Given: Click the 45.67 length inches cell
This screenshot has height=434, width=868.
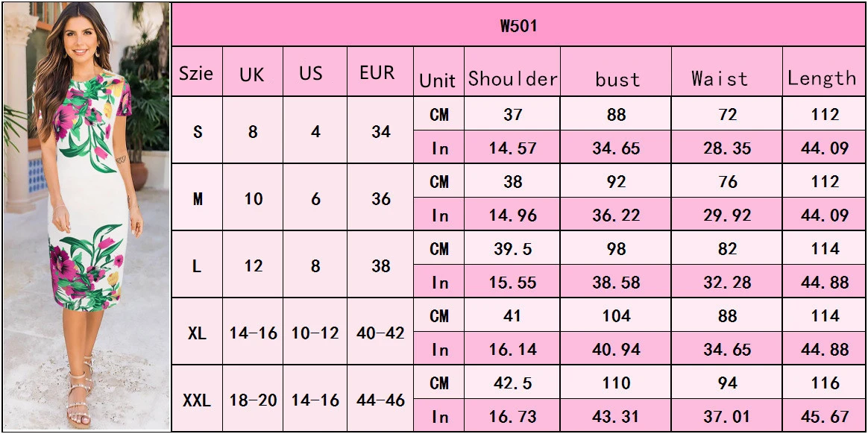Looking at the screenshot, I should click(825, 416).
